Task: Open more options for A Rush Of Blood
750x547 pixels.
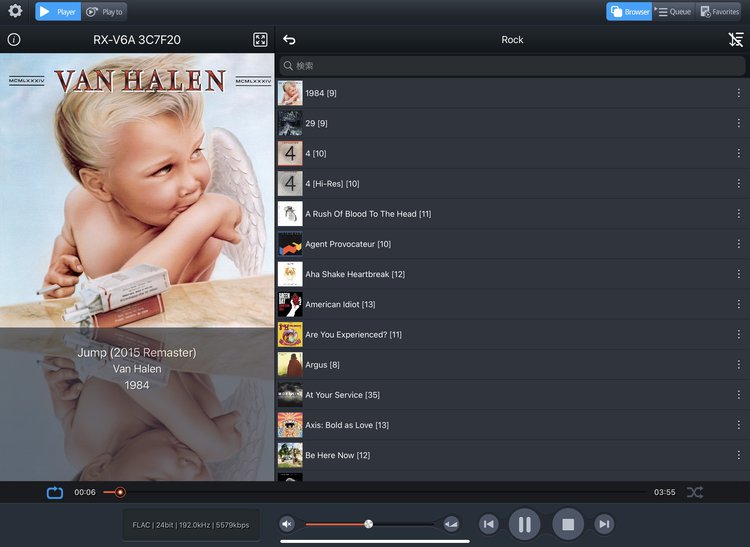Action: tap(739, 213)
